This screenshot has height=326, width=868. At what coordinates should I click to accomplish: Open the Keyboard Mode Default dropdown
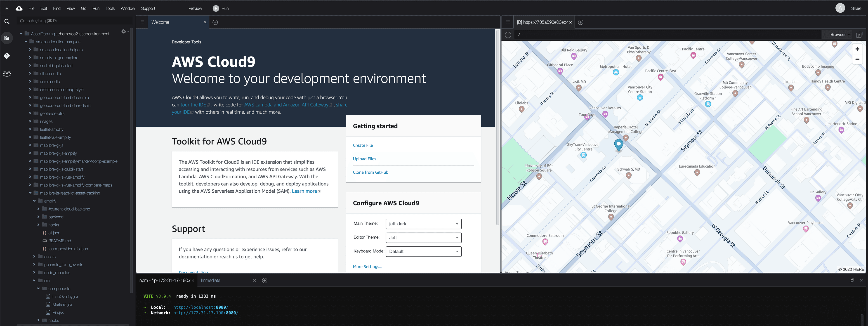coord(424,251)
